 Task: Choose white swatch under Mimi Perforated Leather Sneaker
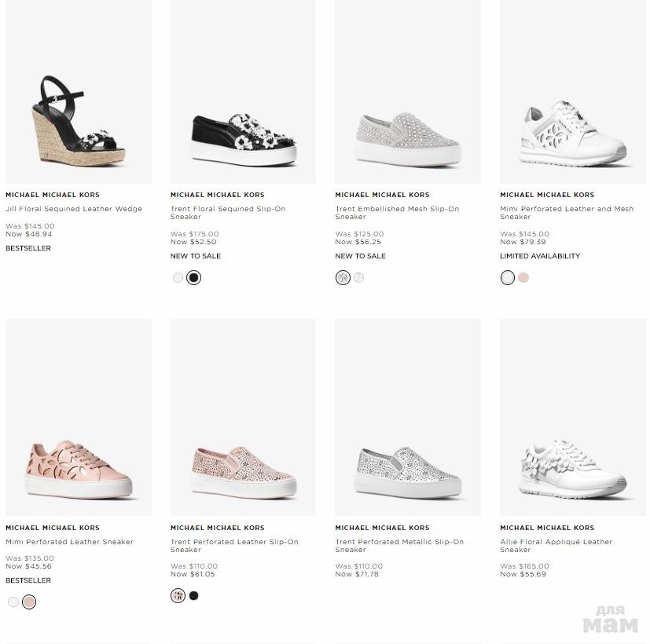pos(13,602)
